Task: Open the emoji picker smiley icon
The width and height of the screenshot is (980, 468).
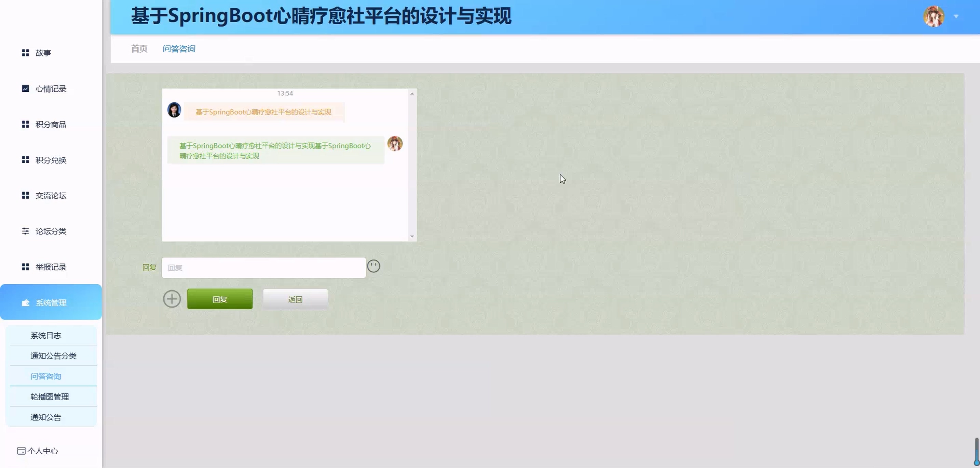Action: 373,266
